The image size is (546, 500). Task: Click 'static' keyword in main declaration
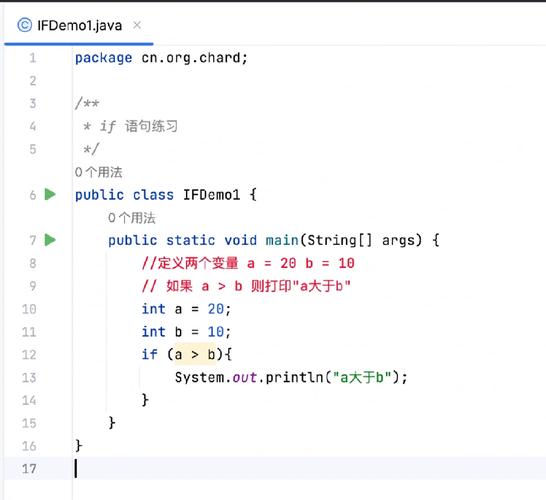190,240
